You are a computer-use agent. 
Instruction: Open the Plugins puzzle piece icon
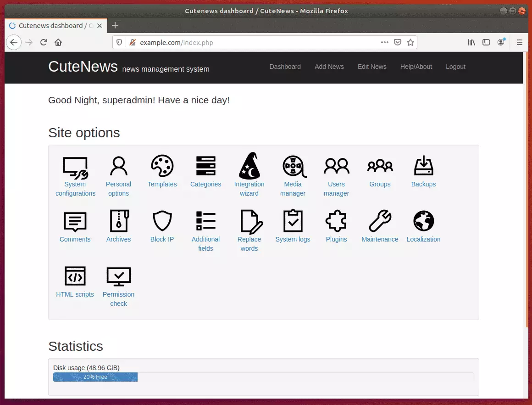pyautogui.click(x=336, y=221)
